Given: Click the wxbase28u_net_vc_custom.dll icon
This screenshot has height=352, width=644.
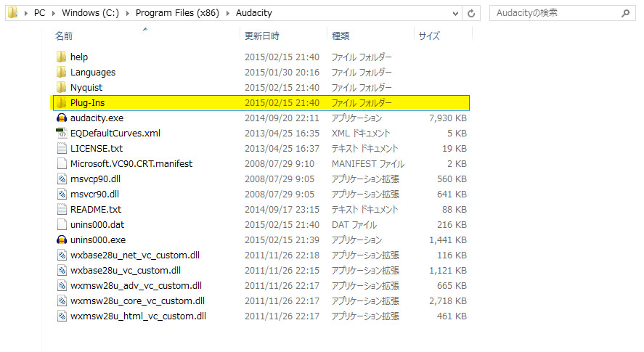Looking at the screenshot, I should [62, 255].
